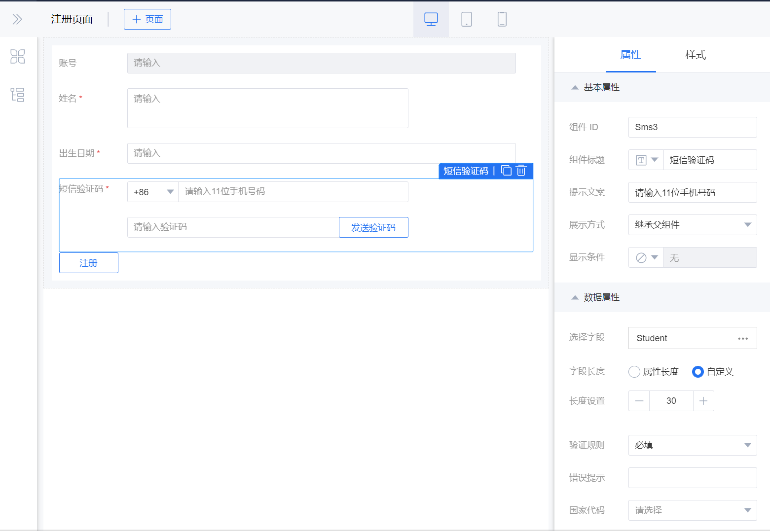Image resolution: width=770 pixels, height=532 pixels.
Task: Click the 出生日期 field label
Action: (x=77, y=153)
